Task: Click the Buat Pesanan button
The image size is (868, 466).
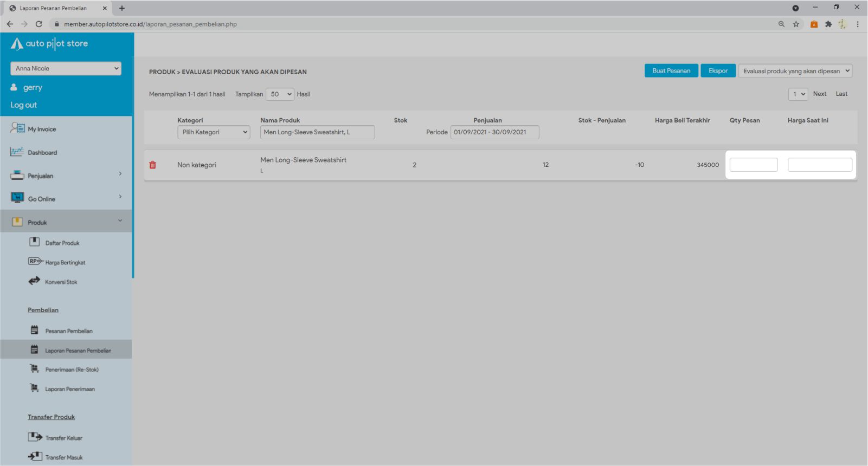Action: point(671,71)
